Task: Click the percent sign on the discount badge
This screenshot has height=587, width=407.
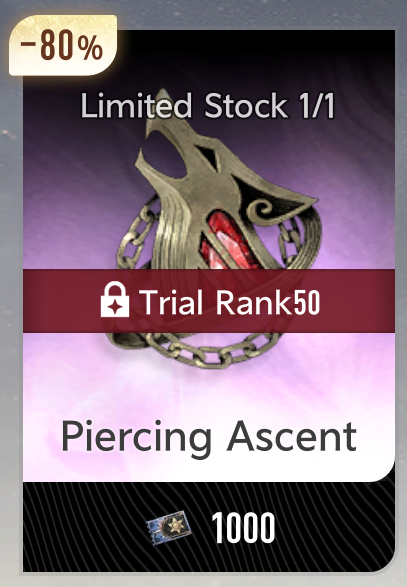Action: (90, 50)
